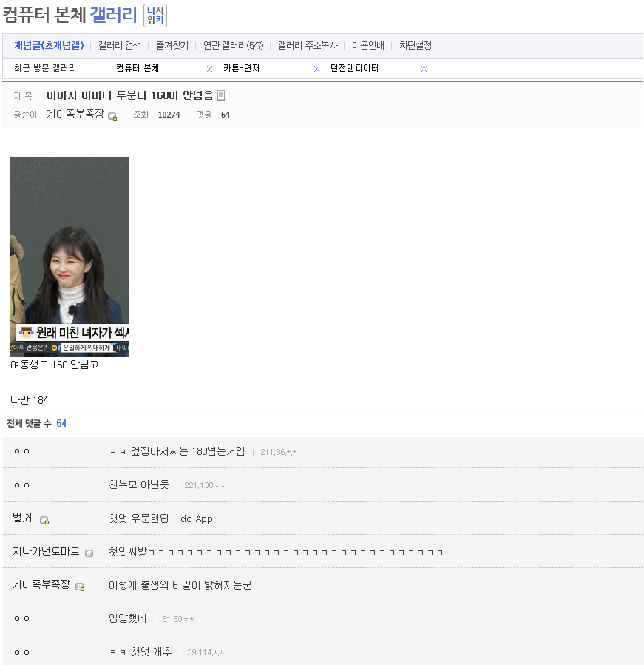Screen dimensions: 644x665
Task: Remove 던전앤파이터 from recent galleries
Action: (x=424, y=69)
